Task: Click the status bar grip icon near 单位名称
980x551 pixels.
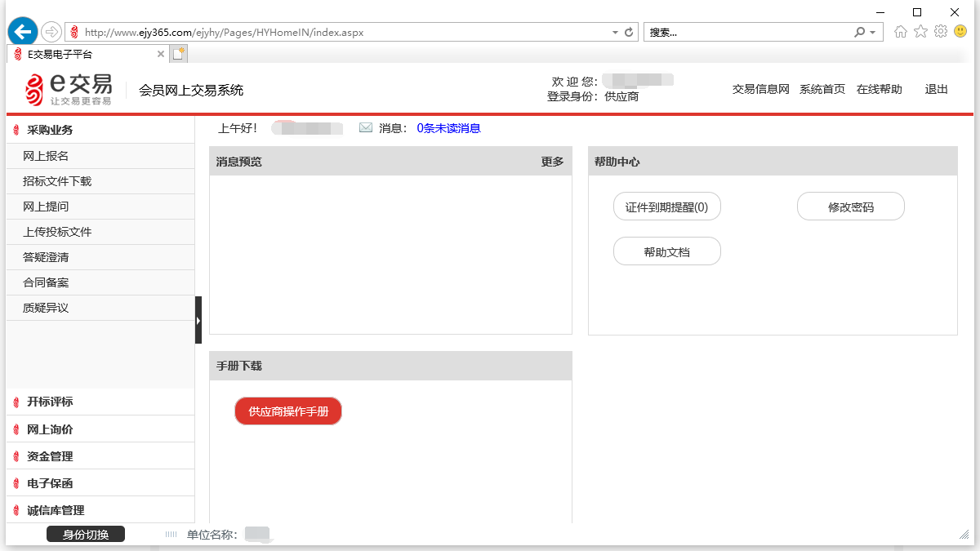Action: 171,535
